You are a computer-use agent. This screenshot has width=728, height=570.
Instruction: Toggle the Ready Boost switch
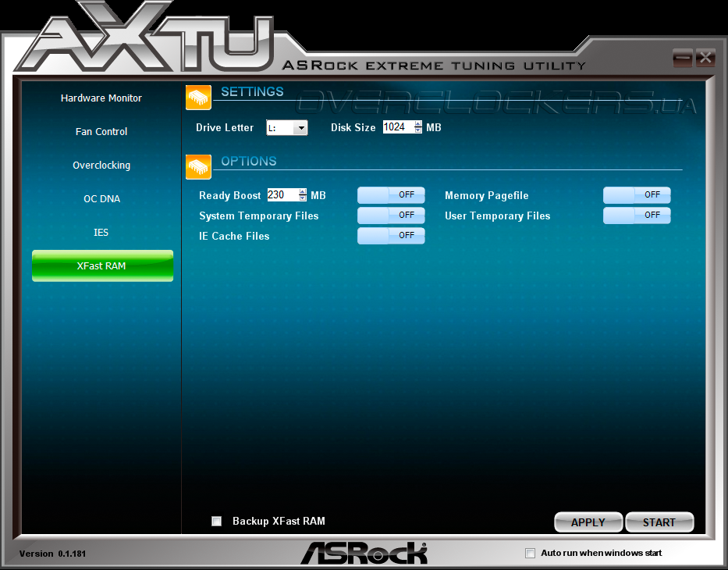click(391, 195)
